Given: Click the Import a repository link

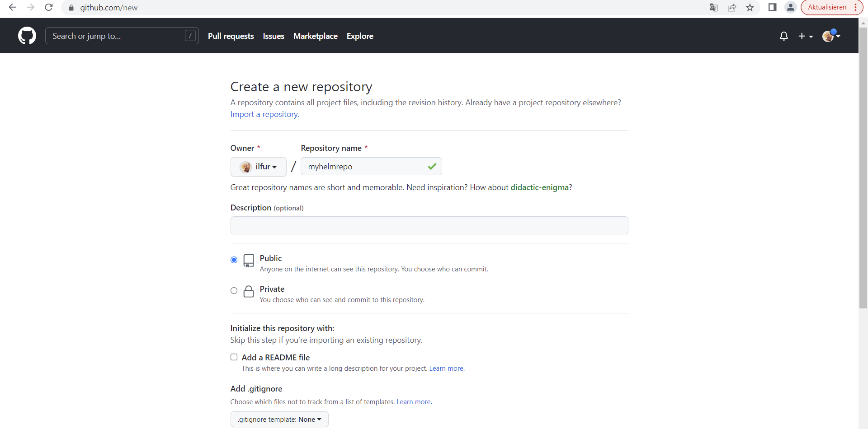Looking at the screenshot, I should (264, 114).
